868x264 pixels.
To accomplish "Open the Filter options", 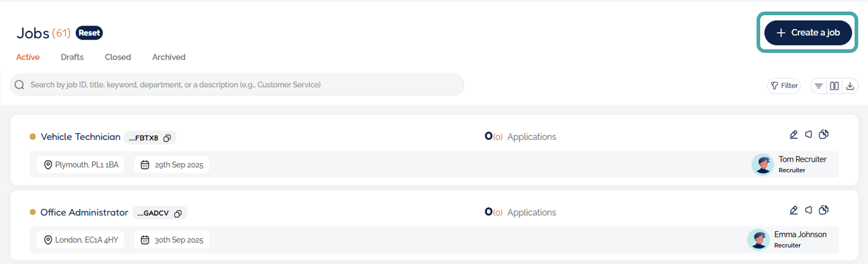I will 784,86.
